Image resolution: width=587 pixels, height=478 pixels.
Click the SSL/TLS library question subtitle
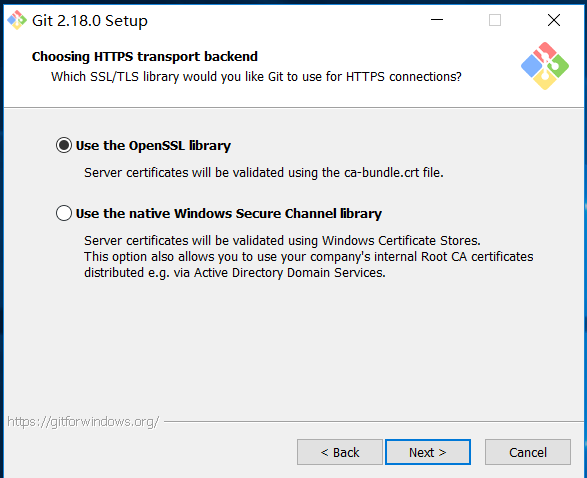tap(256, 77)
